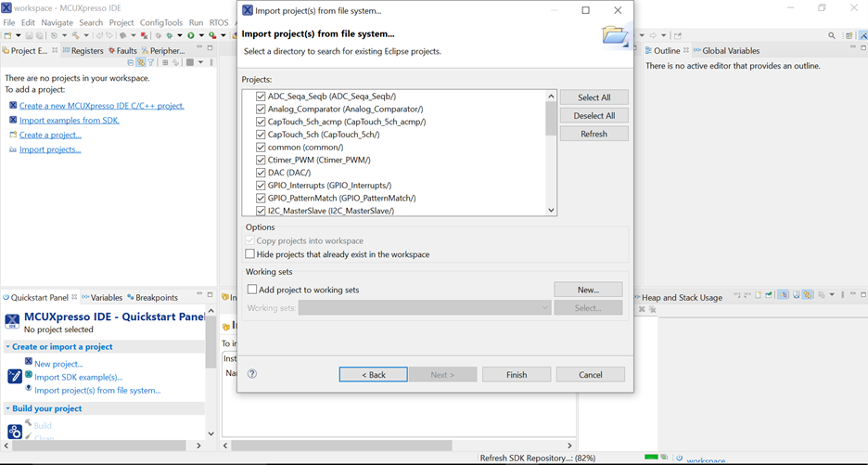Open the File menu
The height and width of the screenshot is (465, 868).
(x=9, y=22)
